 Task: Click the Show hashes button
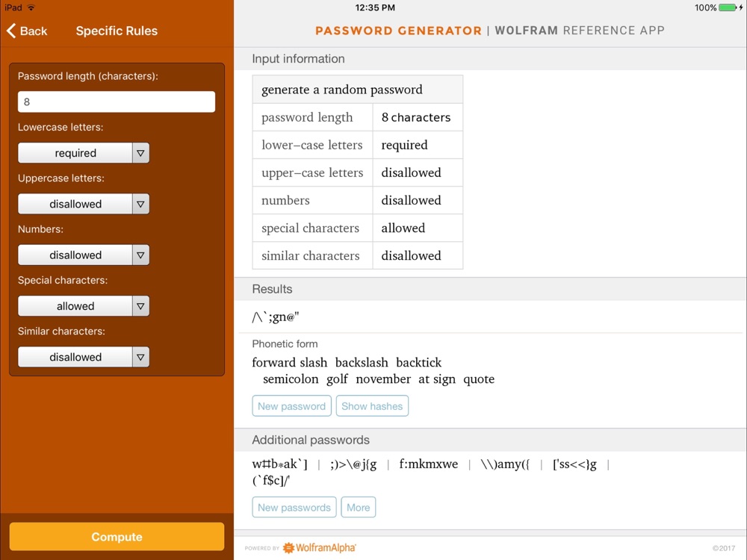[x=372, y=405]
